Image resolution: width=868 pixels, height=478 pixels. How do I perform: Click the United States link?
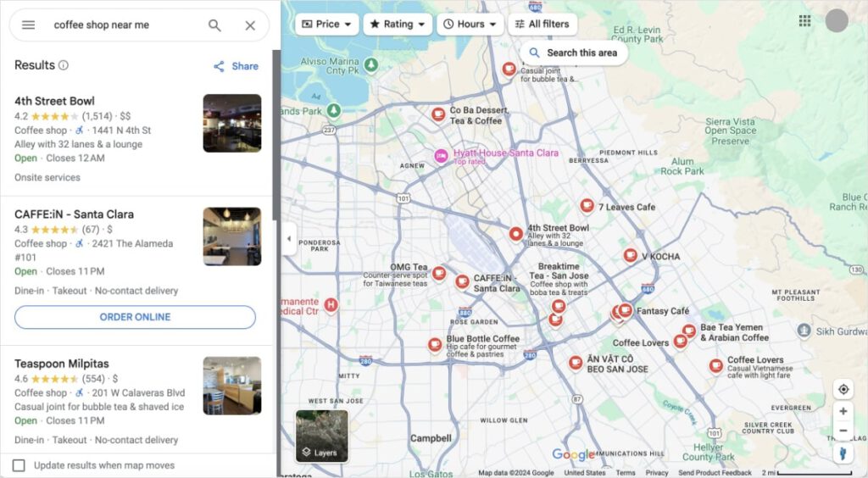tap(585, 472)
